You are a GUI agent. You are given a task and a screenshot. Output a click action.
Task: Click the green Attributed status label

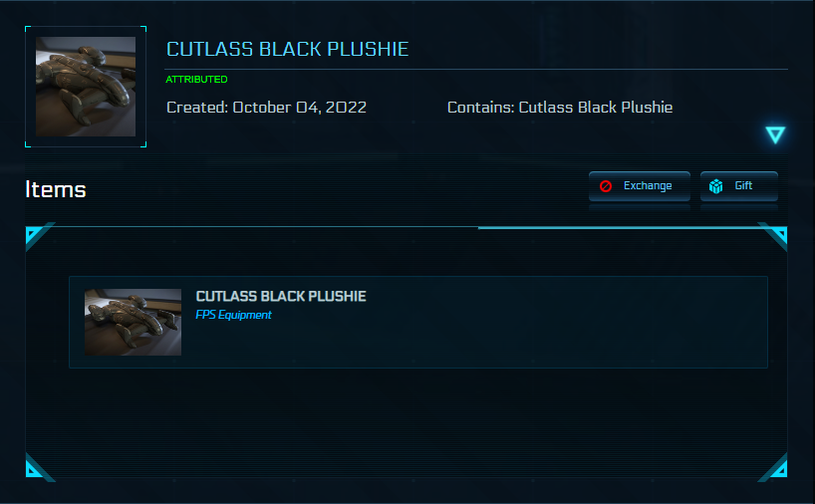pos(196,80)
